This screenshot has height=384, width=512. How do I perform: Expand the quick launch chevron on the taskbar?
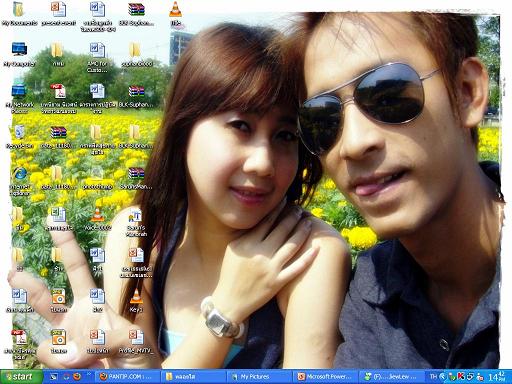(89, 374)
